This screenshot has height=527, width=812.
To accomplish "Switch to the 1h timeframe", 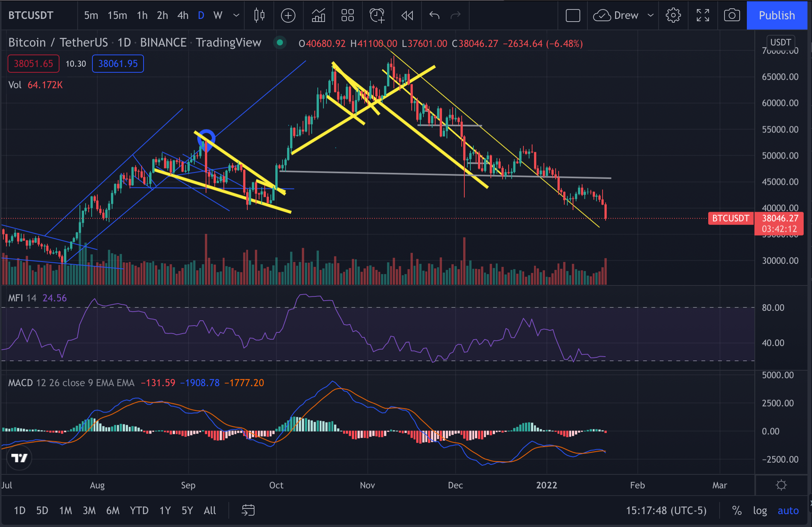I will pos(142,16).
